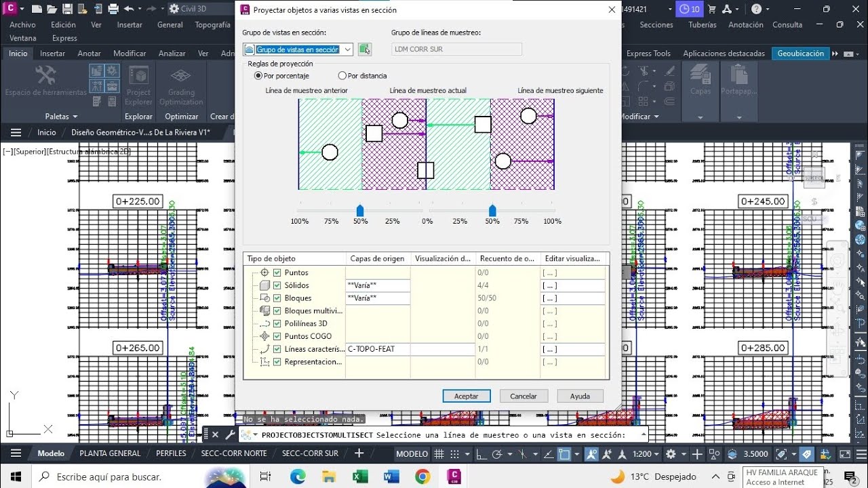Add a new layout with plus icon
868x488 pixels.
click(x=359, y=453)
